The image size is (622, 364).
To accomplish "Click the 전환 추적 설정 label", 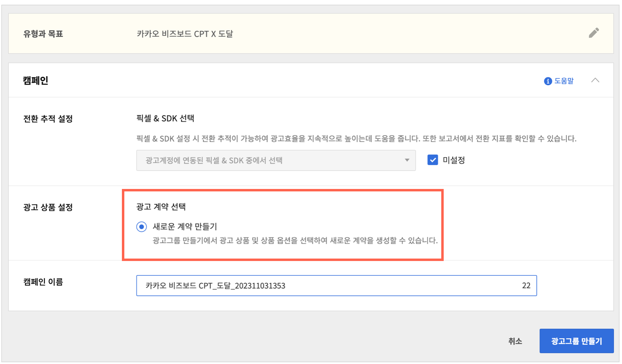I will tap(48, 119).
